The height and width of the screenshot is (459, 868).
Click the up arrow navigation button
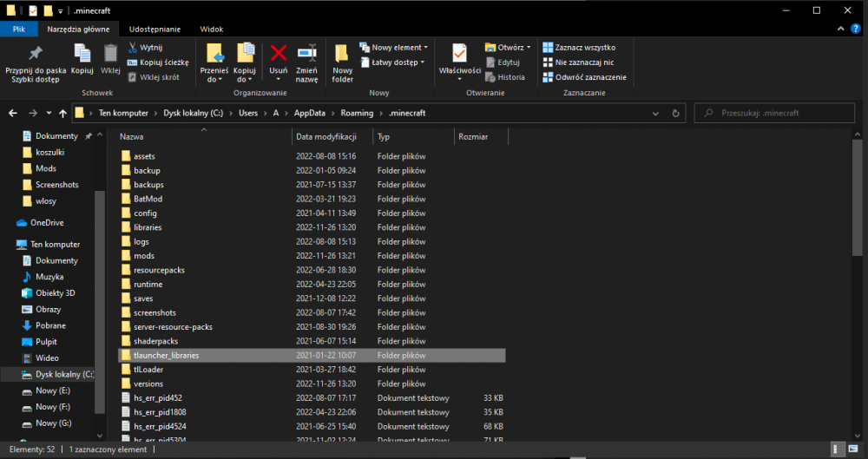62,113
